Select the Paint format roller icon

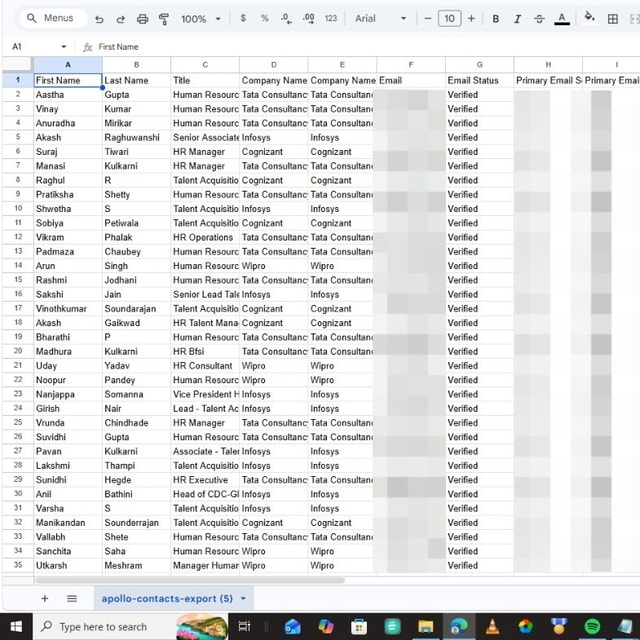click(164, 19)
